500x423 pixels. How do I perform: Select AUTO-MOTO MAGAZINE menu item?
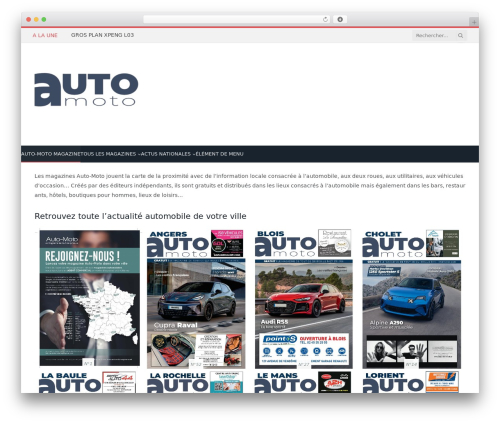click(x=51, y=154)
